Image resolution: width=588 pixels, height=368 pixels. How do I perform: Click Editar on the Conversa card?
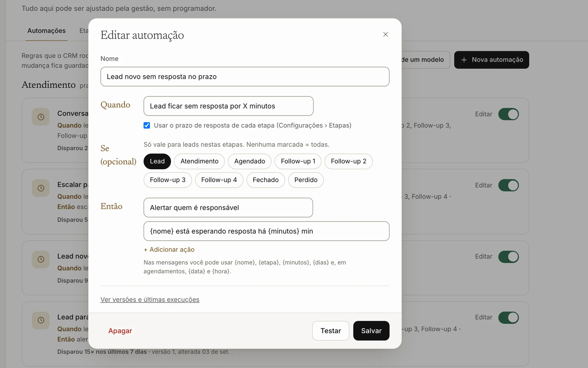(484, 114)
